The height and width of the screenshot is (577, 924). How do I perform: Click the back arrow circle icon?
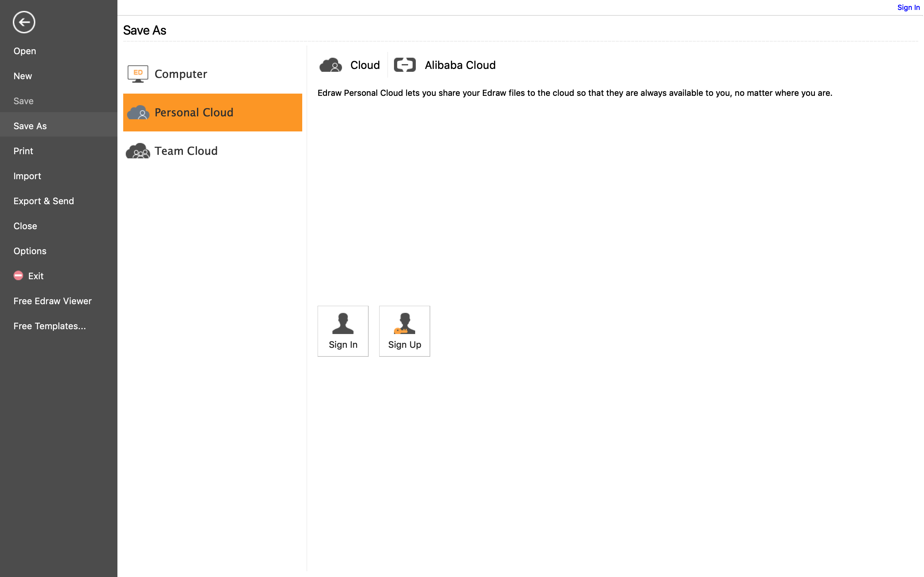click(24, 22)
